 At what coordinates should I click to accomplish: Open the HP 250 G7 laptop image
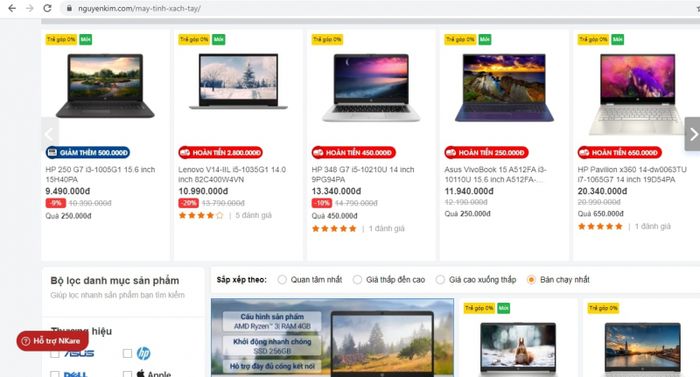[x=105, y=86]
